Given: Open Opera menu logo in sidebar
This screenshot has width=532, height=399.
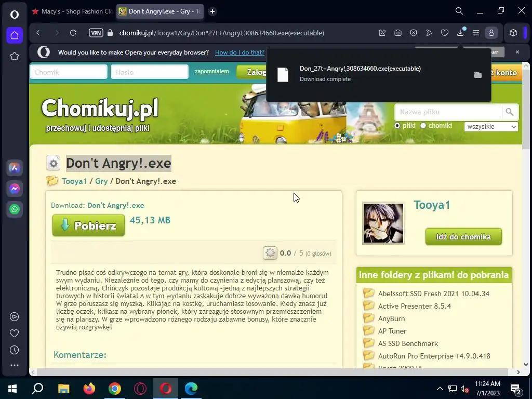Looking at the screenshot, I should 14,14.
